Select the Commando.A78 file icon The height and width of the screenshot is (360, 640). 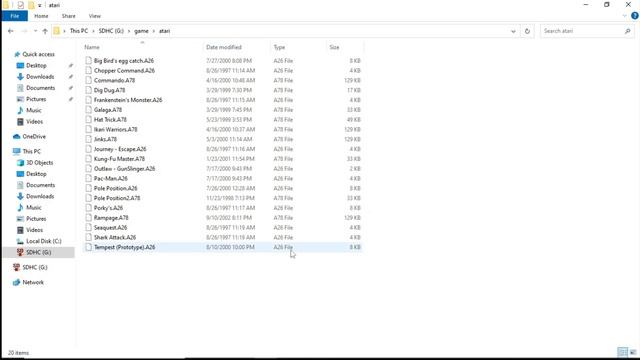[x=88, y=80]
